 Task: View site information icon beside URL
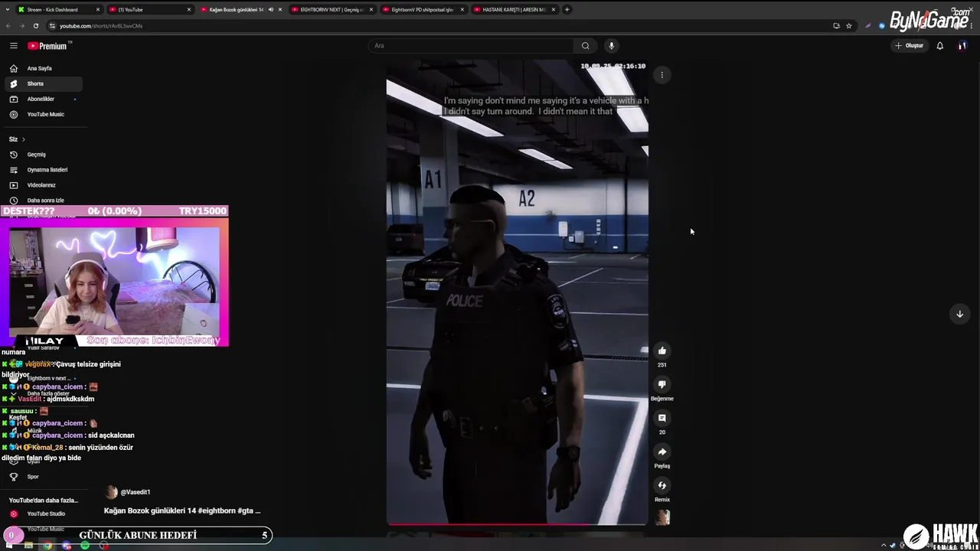pyautogui.click(x=52, y=26)
